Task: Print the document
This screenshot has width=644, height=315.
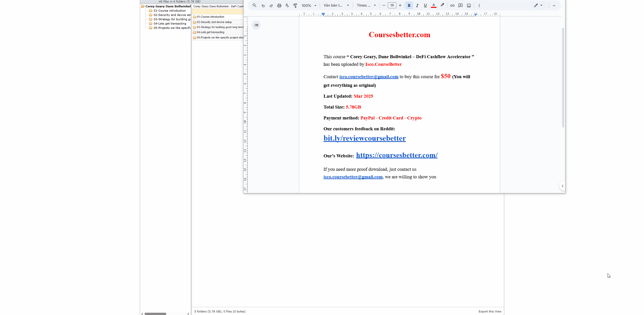Action: [x=279, y=5]
